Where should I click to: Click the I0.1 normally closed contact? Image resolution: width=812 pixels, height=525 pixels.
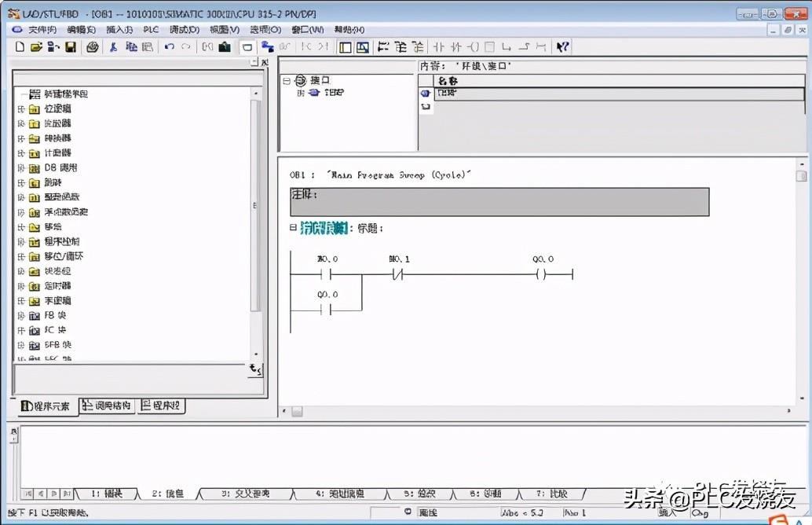[x=397, y=274]
